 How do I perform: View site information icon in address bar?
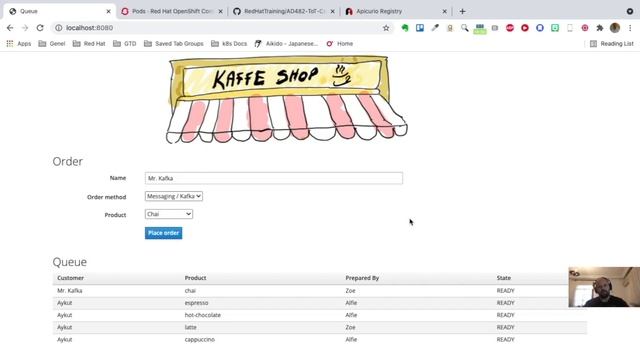(x=59, y=28)
